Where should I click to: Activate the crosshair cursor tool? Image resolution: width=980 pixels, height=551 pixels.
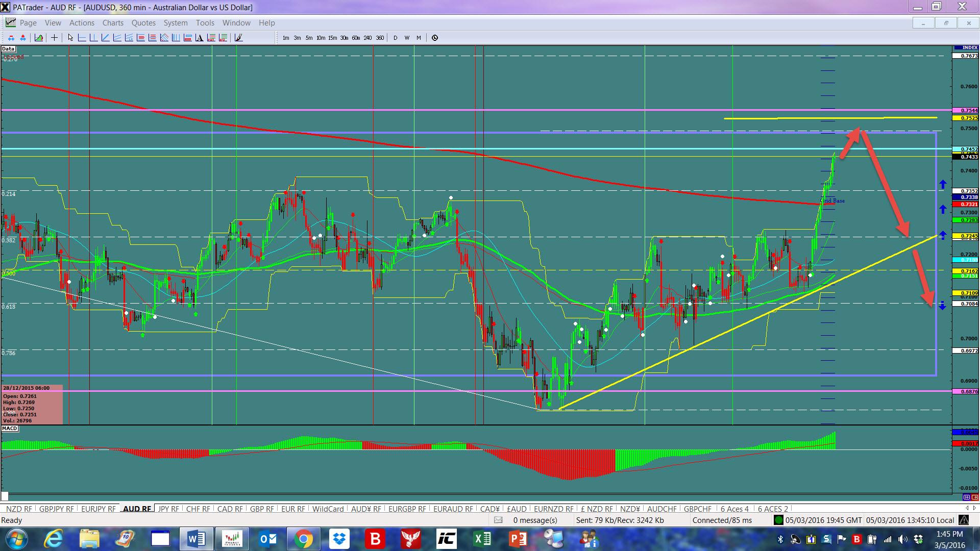tap(54, 38)
